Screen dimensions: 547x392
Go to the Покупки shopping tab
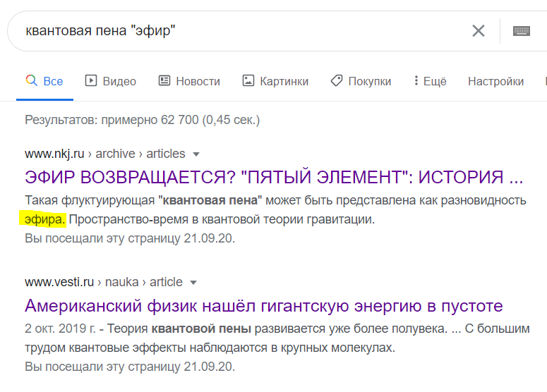coord(361,81)
